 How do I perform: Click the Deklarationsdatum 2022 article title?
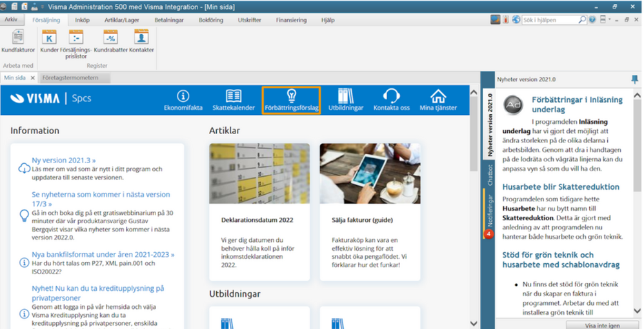257,220
